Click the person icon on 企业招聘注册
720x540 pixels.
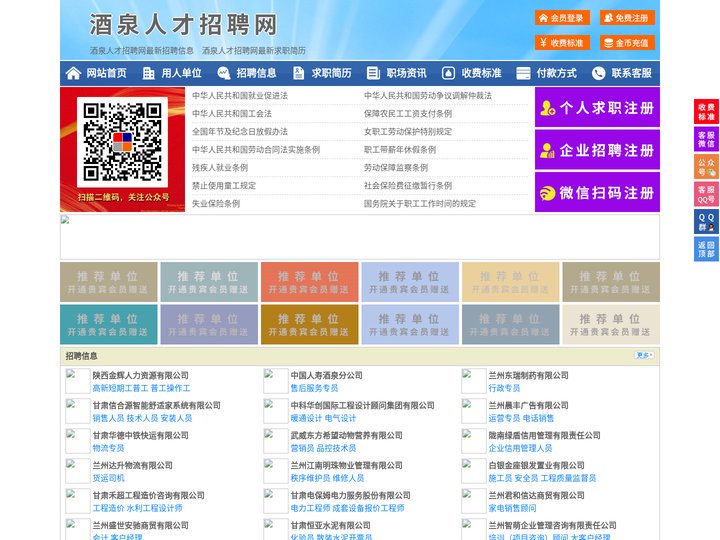(547, 150)
